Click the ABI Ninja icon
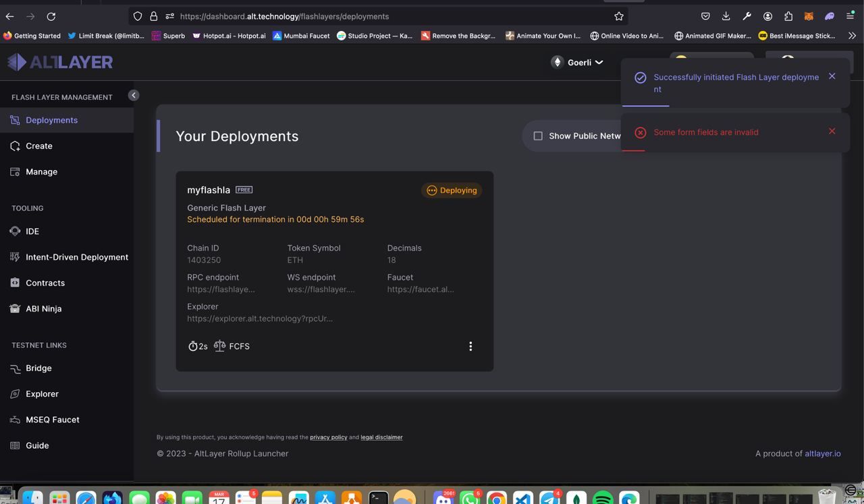 (15, 308)
